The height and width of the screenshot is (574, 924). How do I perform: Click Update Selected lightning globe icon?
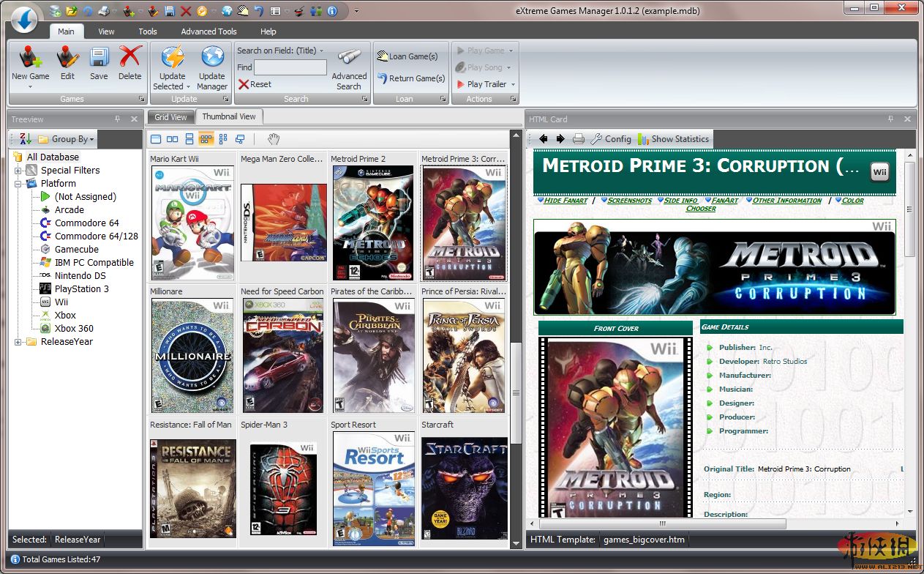tap(173, 58)
